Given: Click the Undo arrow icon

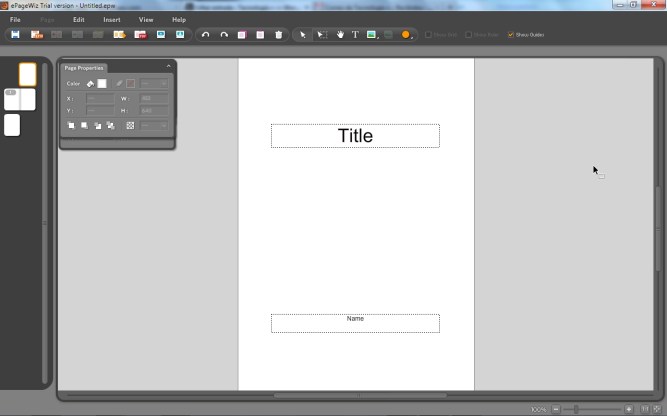Looking at the screenshot, I should click(206, 35).
